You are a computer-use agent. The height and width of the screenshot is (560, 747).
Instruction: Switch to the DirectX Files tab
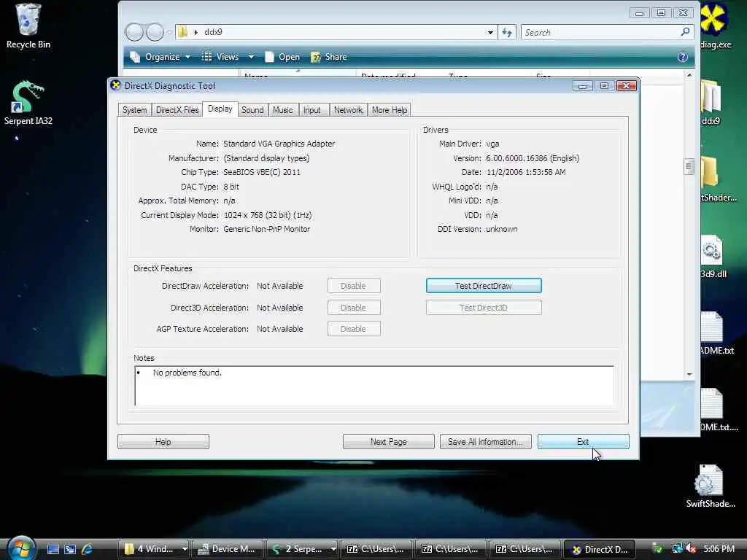pyautogui.click(x=177, y=110)
